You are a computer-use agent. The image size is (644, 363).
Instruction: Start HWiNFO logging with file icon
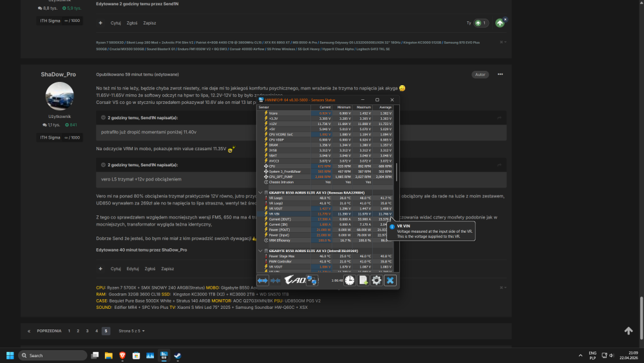363,280
